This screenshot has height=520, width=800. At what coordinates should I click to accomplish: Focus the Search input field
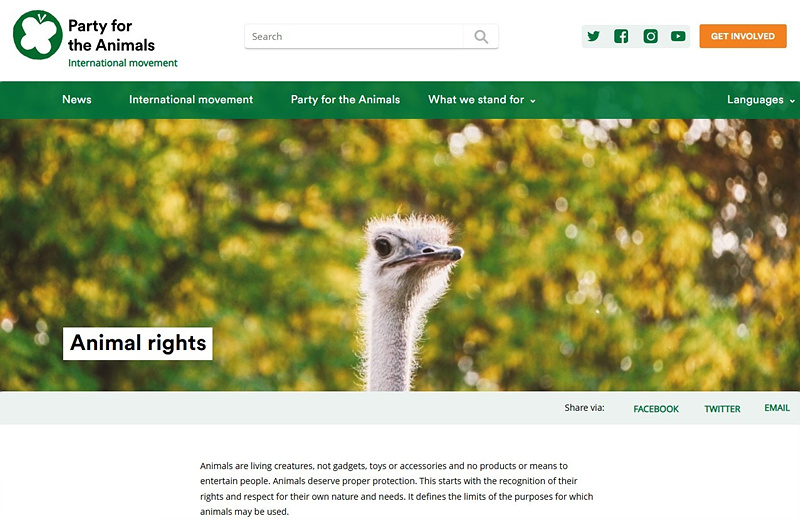(355, 37)
